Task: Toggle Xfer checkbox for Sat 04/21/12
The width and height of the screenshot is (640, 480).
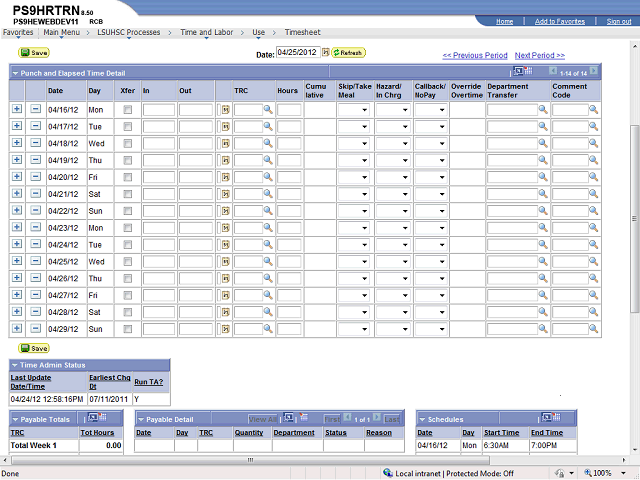Action: click(127, 194)
